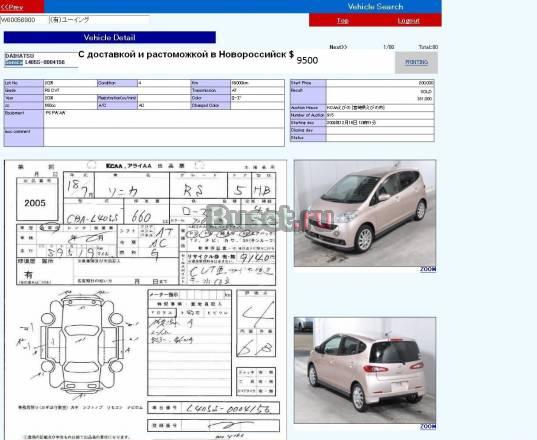
Task: Click the PRINTING button
Action: pyautogui.click(x=416, y=62)
